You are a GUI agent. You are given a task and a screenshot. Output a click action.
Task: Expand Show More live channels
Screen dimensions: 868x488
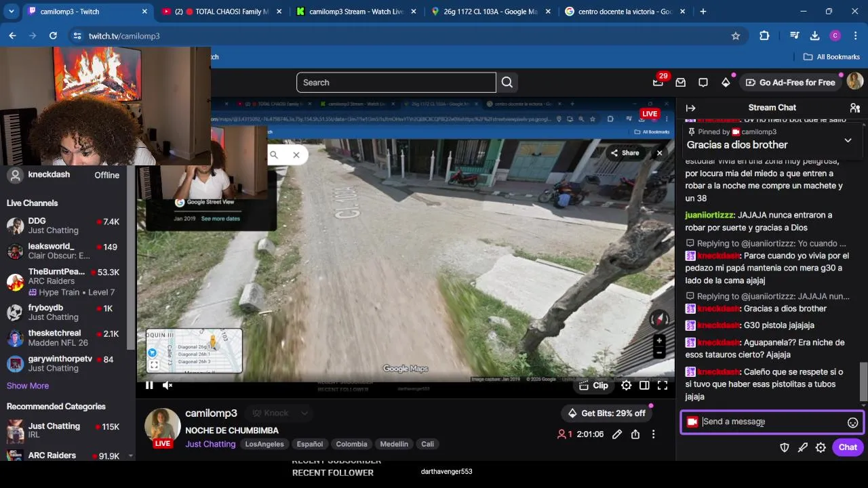coord(28,386)
